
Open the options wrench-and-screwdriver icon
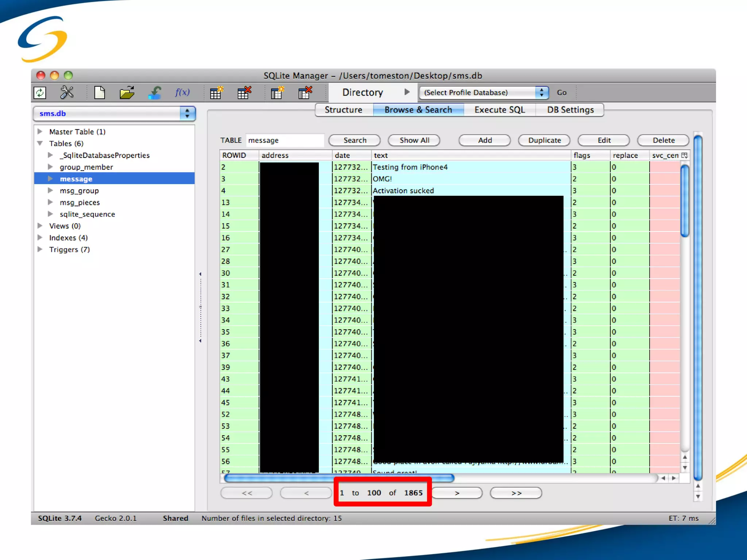pyautogui.click(x=67, y=93)
